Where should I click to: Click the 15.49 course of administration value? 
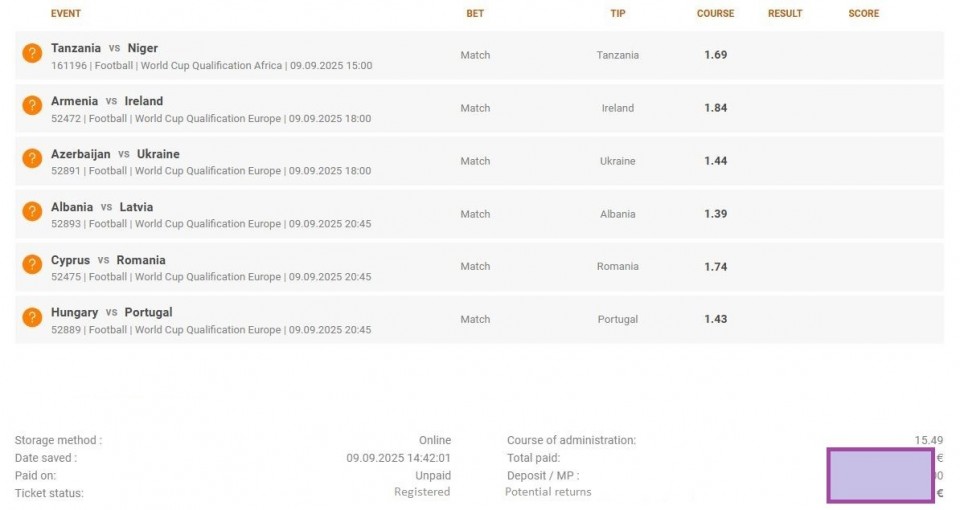[x=929, y=440]
